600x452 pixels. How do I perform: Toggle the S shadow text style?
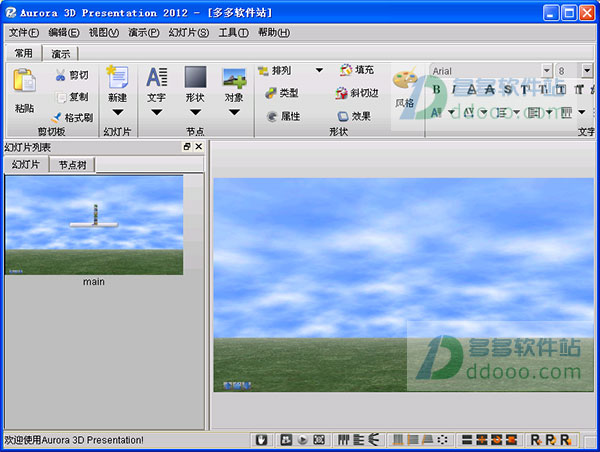(x=507, y=90)
